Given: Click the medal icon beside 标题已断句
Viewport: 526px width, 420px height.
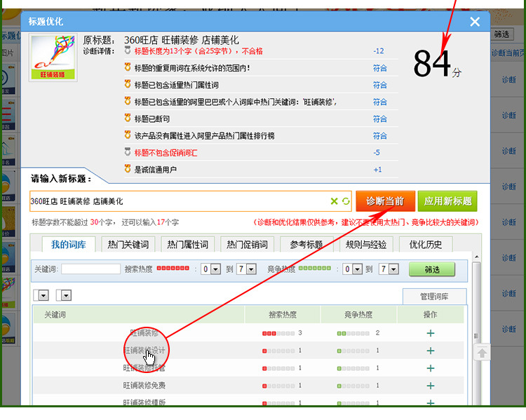Looking at the screenshot, I should coord(128,118).
